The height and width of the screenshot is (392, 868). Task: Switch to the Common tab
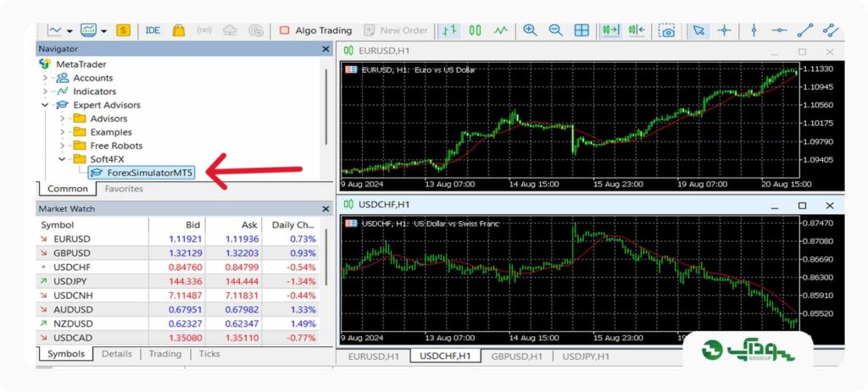coord(68,189)
